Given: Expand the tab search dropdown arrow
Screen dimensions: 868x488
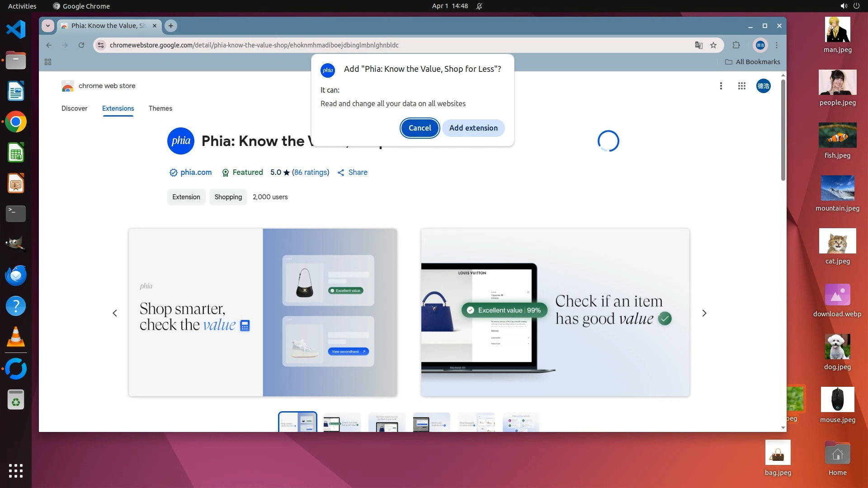Looking at the screenshot, I should click(x=48, y=26).
